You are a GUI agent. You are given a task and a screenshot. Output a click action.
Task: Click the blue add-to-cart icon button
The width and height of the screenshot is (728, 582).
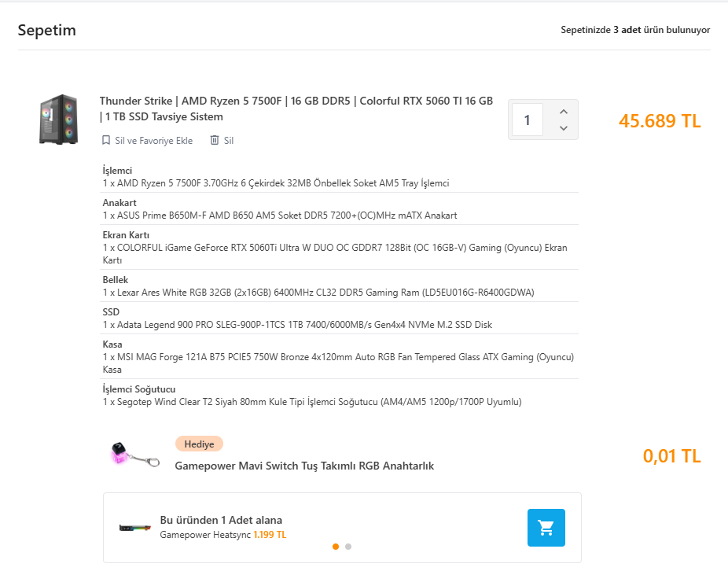[546, 528]
